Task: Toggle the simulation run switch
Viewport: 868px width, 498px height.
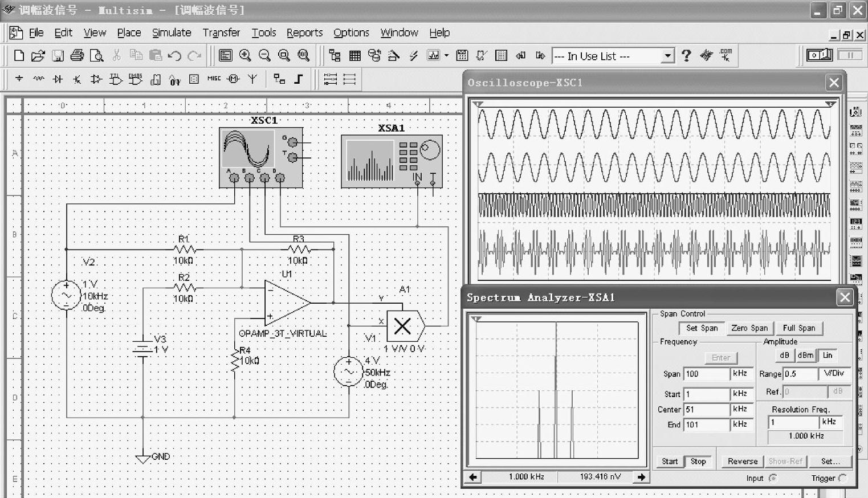Action: 820,55
